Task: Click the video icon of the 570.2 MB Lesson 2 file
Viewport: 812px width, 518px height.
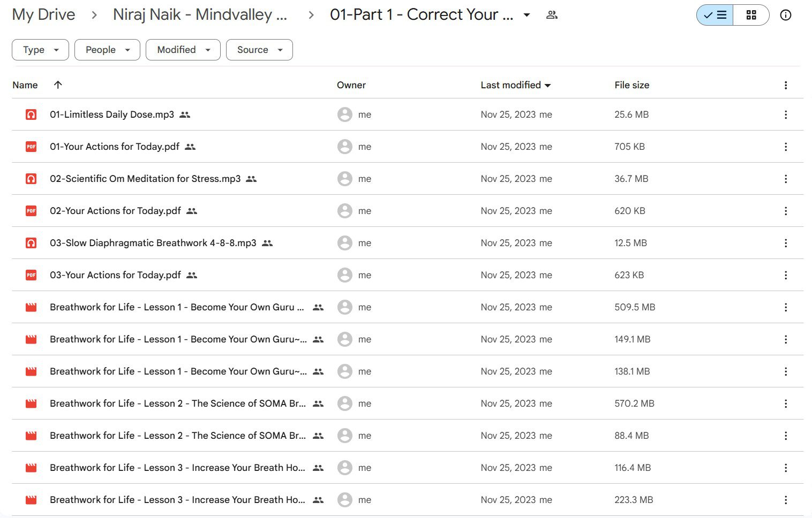Action: point(31,403)
